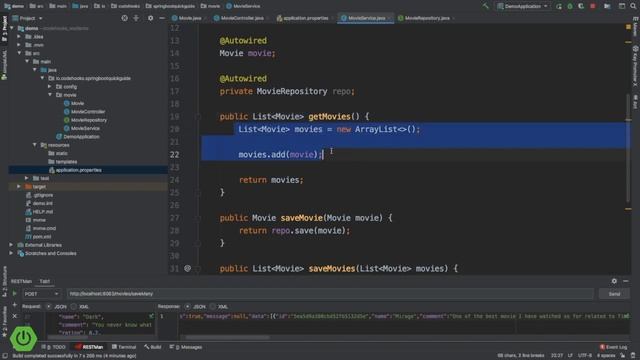The height and width of the screenshot is (360, 640).
Task: Click the Search Everywhere magnifier icon
Action: (x=633, y=6)
